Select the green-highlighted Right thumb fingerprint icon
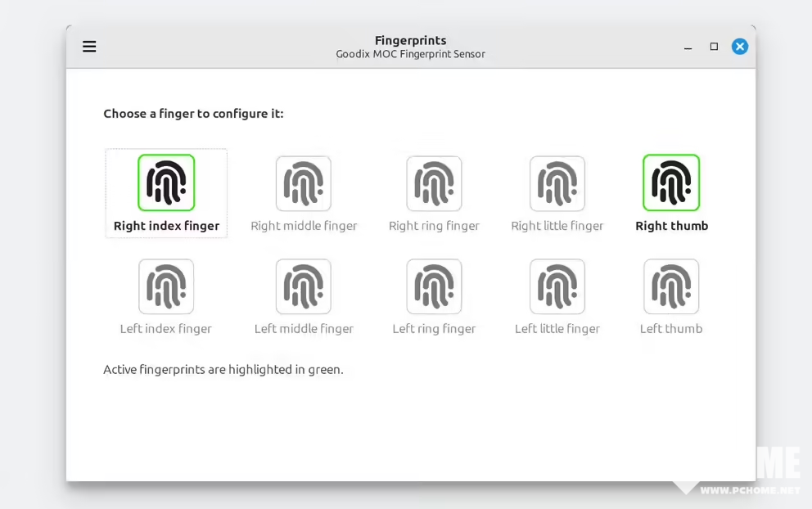The height and width of the screenshot is (509, 812). 671,182
